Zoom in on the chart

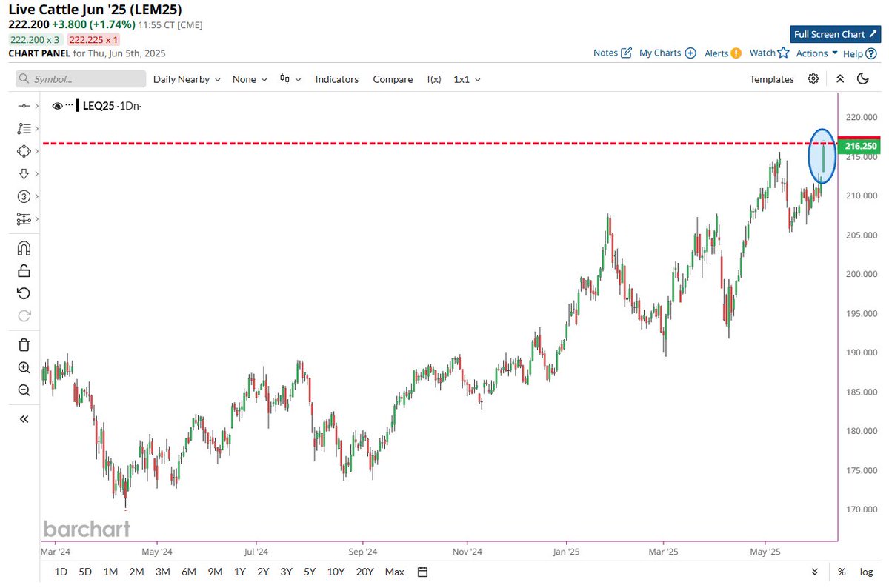[x=24, y=367]
